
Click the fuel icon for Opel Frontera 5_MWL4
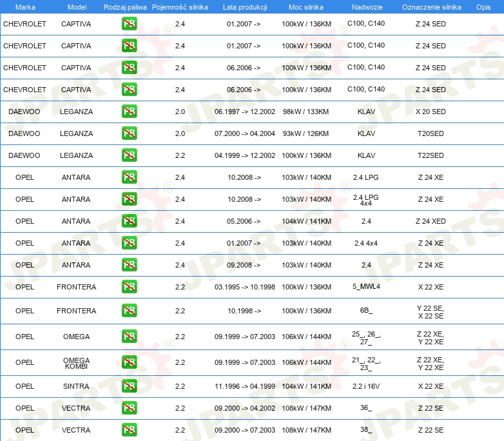(x=129, y=287)
